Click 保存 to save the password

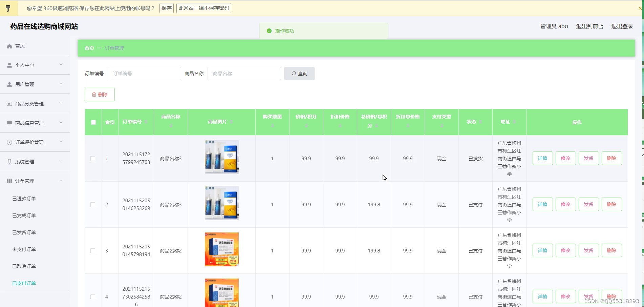pos(167,8)
